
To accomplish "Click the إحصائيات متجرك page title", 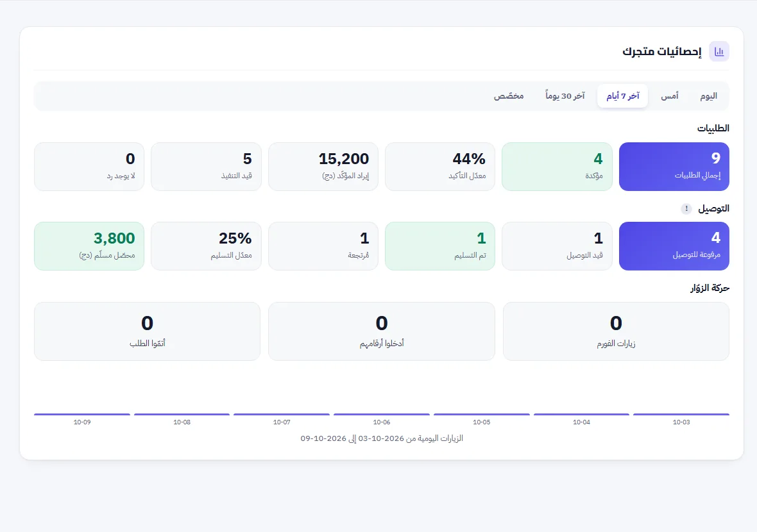I will tap(662, 51).
